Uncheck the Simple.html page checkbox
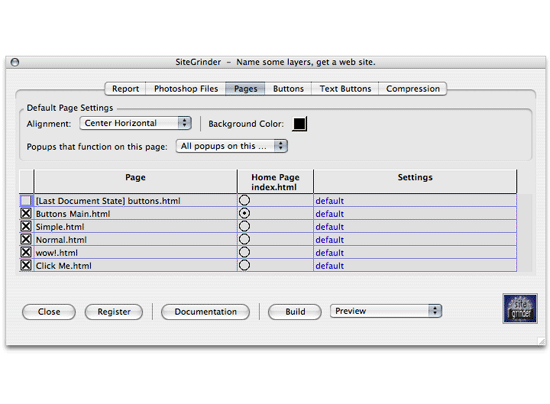This screenshot has height=404, width=550. [26, 226]
